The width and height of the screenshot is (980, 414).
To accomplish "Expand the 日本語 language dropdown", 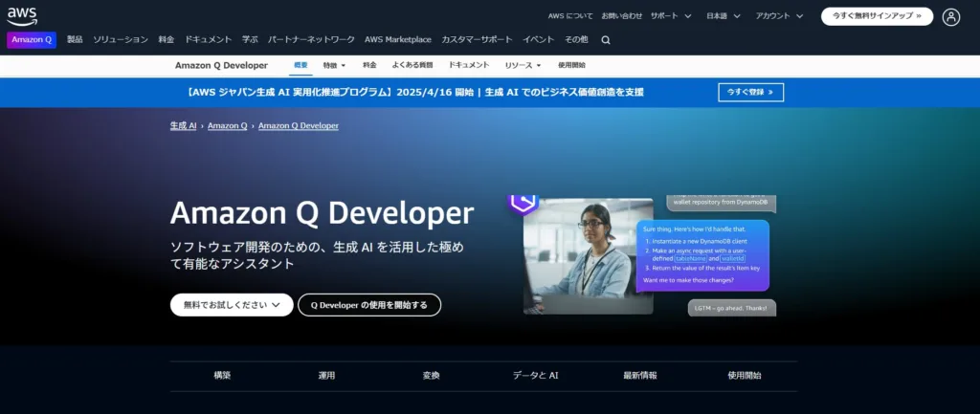I will (x=724, y=16).
